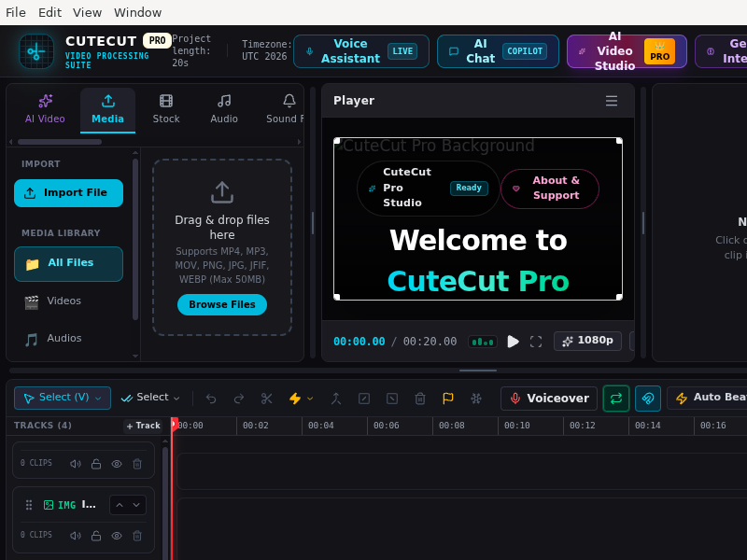This screenshot has width=747, height=560.
Task: Toggle lock on the track above IMG
Action: pos(96,464)
